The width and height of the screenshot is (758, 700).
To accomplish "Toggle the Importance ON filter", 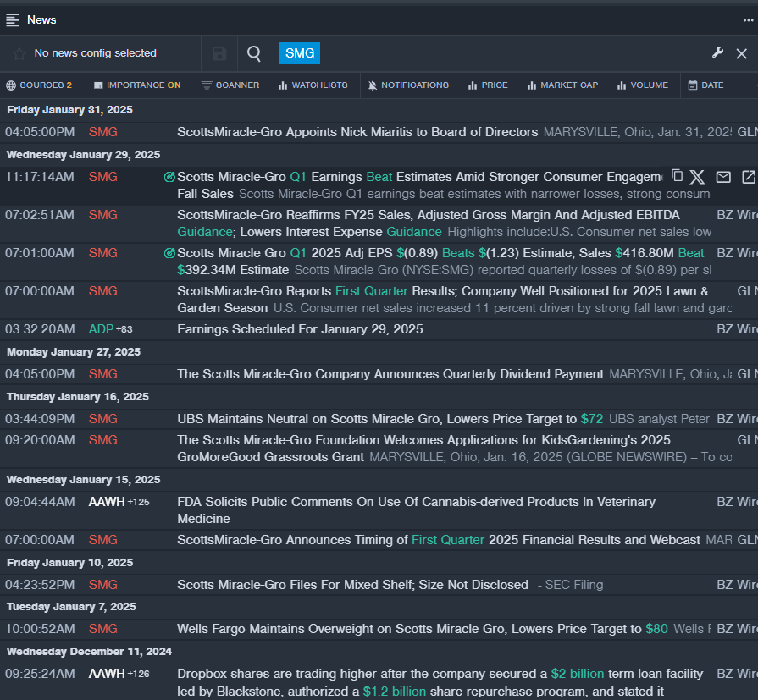I will (x=136, y=85).
